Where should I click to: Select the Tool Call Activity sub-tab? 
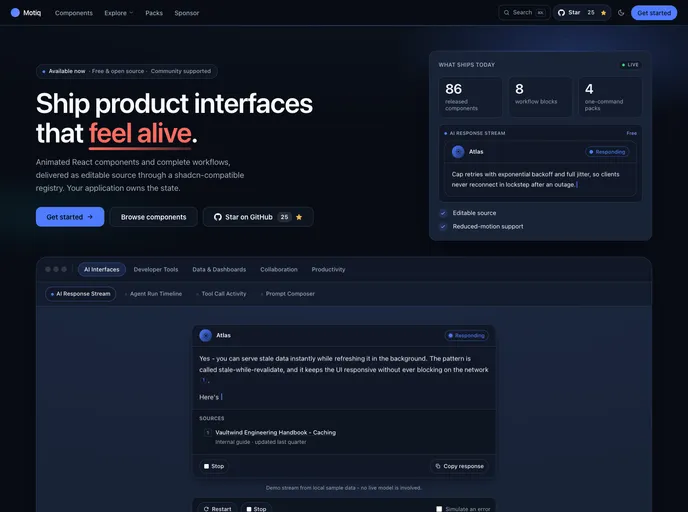(x=222, y=294)
